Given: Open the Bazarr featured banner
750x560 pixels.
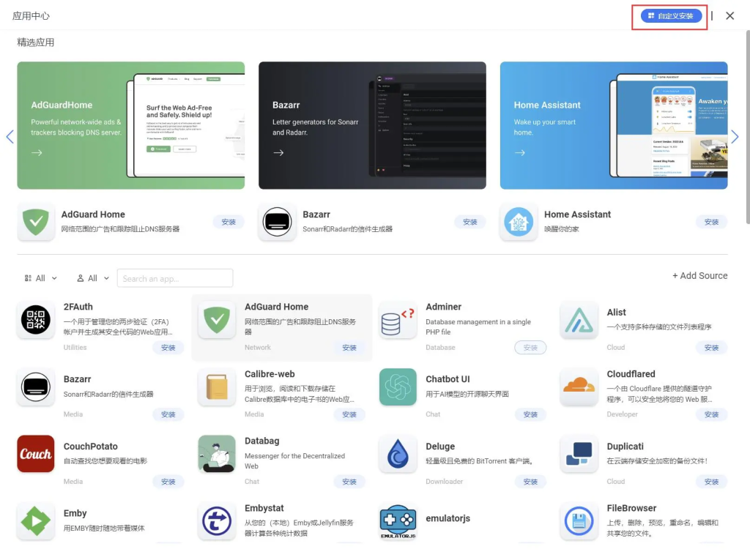Looking at the screenshot, I should pos(373,125).
